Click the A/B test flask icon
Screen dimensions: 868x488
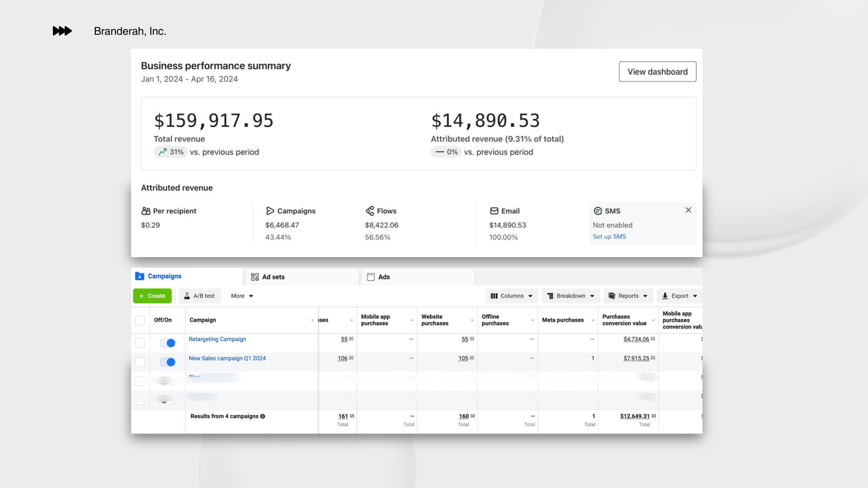187,296
